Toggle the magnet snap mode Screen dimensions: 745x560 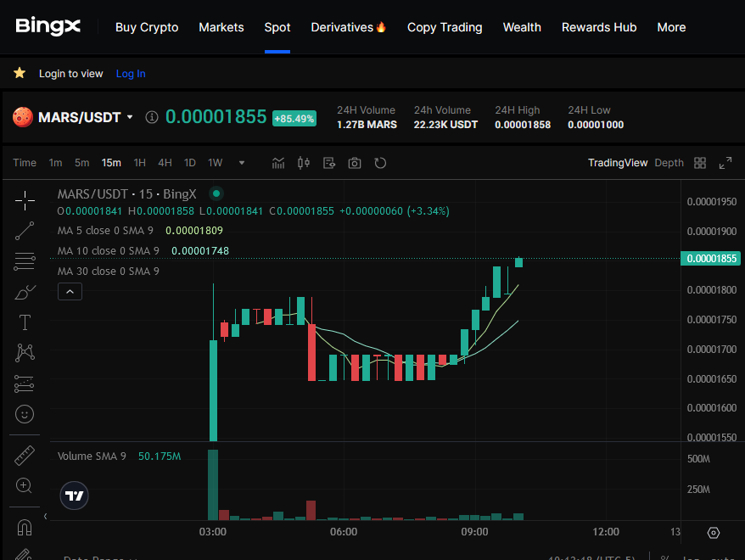coord(25,527)
